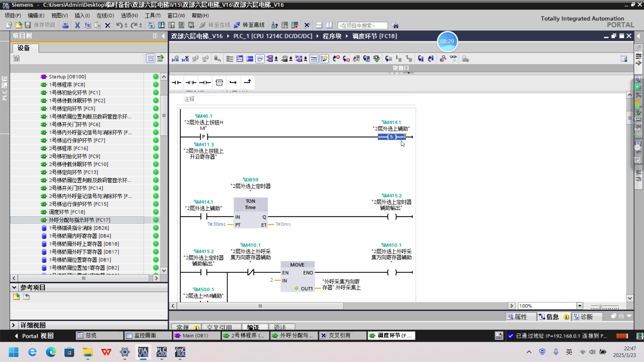The width and height of the screenshot is (644, 362).
Task: Open the zoom level dropdown
Action: [x=580, y=306]
